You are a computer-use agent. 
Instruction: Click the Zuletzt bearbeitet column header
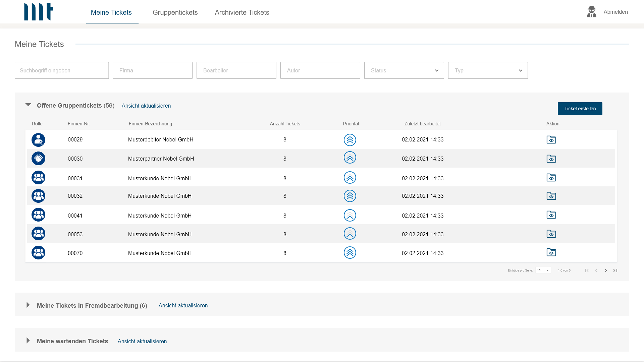pos(422,124)
